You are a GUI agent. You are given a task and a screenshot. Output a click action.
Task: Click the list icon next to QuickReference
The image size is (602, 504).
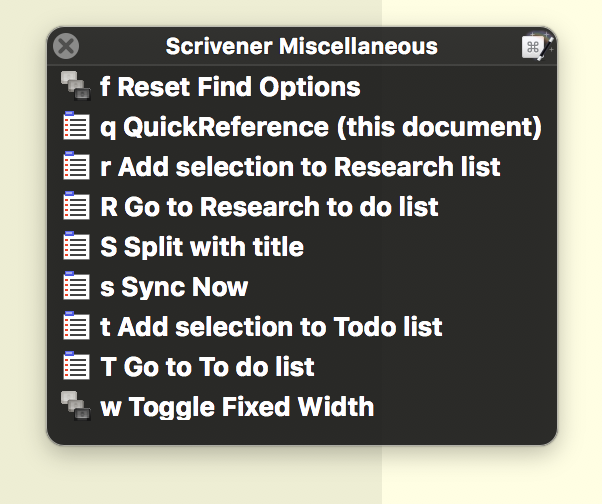tap(76, 125)
